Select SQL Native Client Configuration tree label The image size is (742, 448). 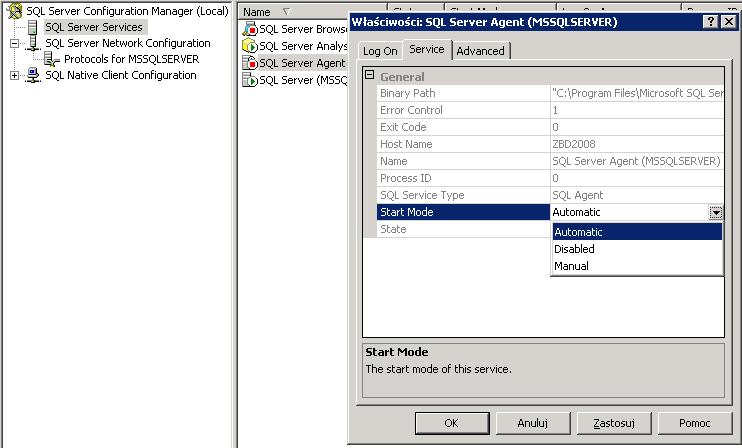coord(121,75)
